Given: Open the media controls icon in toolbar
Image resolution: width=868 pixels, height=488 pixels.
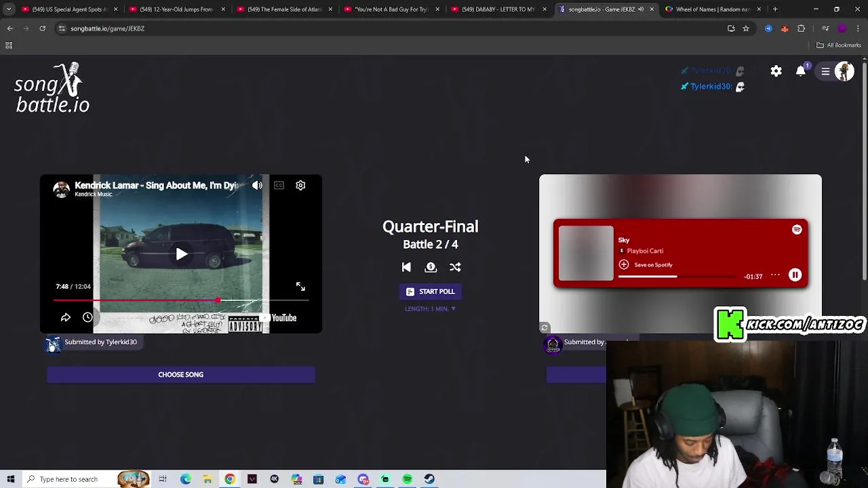Looking at the screenshot, I should tap(825, 28).
